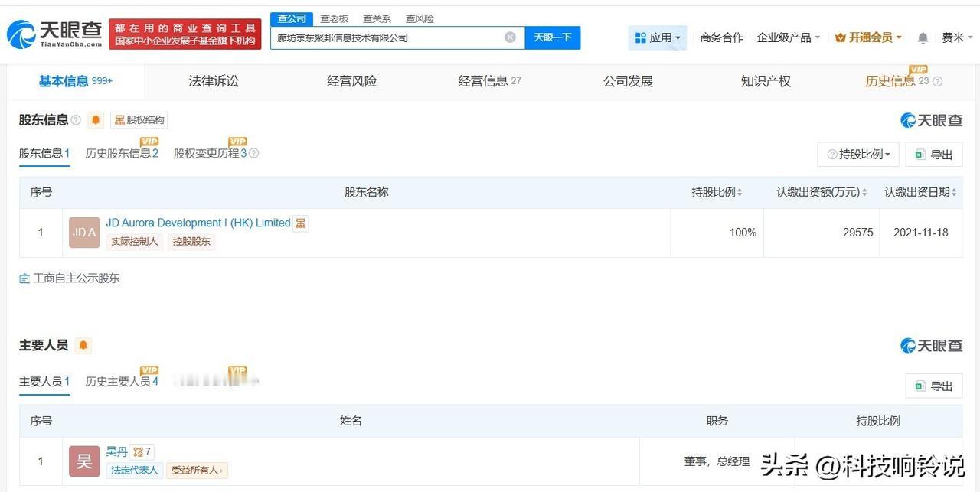
Task: Click 商务合作 link
Action: [x=721, y=37]
